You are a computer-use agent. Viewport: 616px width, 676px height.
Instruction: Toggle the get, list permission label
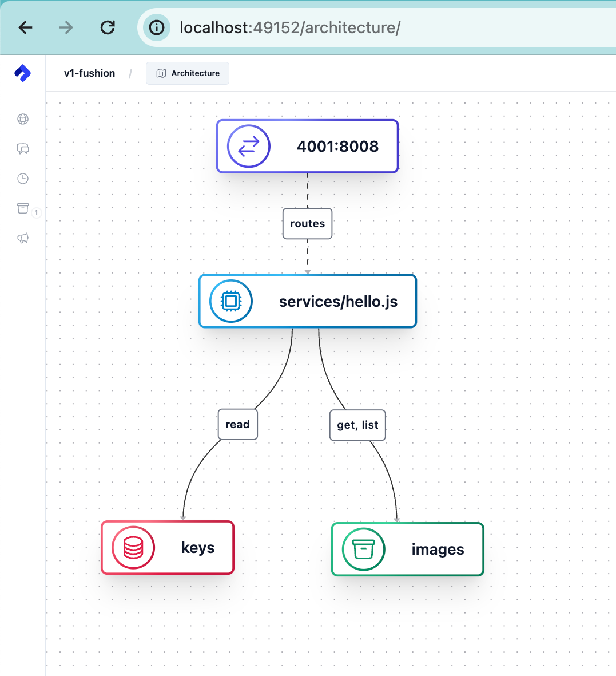click(357, 425)
